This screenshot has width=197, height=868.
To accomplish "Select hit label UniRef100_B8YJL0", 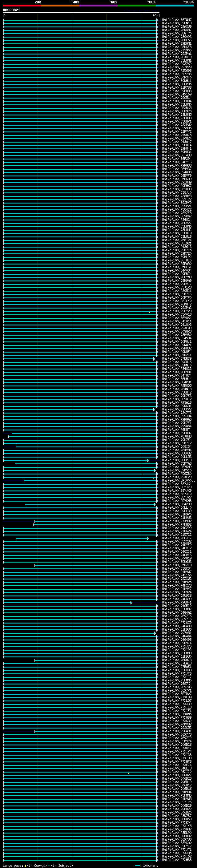I will tap(177, 494).
